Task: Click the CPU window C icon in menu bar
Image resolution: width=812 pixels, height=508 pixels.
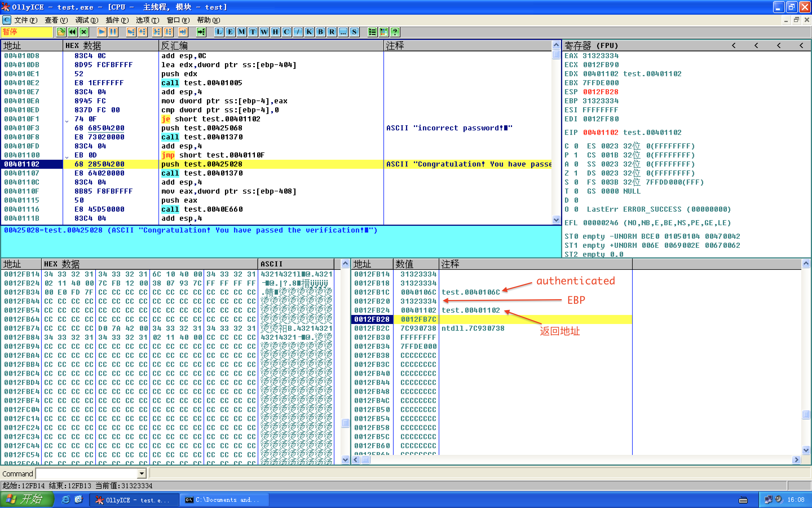Action: pyautogui.click(x=7, y=20)
